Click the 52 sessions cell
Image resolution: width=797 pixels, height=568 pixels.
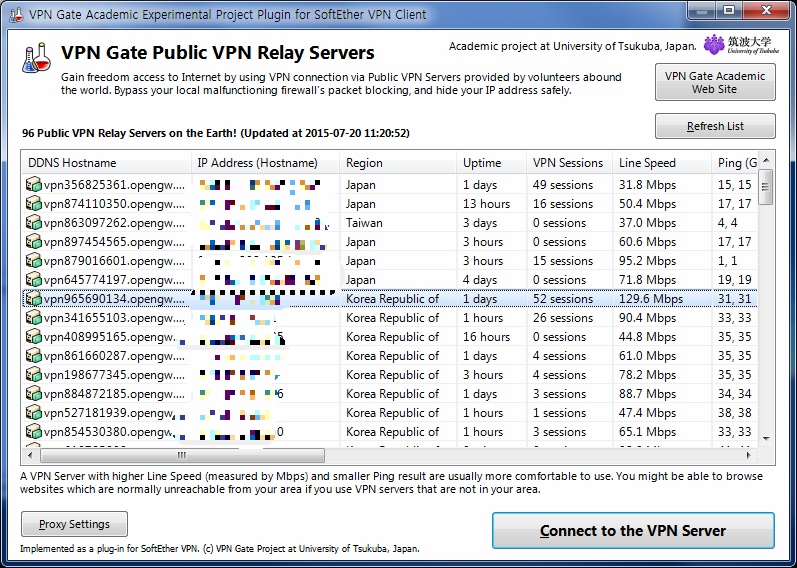[x=563, y=298]
